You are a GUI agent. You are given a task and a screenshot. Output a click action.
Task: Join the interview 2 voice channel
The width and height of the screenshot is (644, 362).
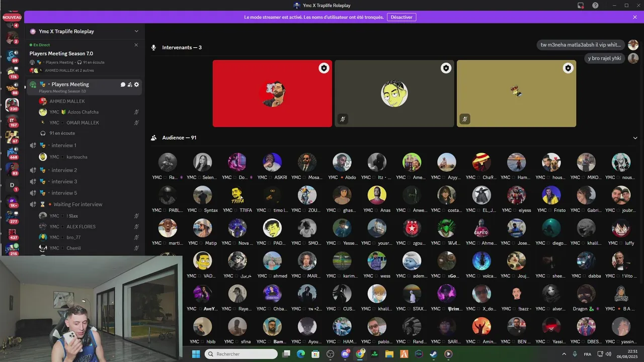click(x=84, y=170)
